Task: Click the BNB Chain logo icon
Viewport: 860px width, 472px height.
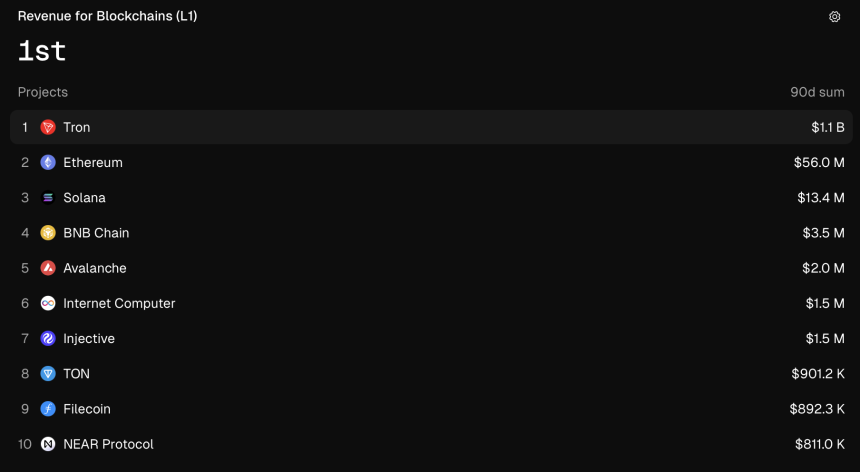Action: click(x=48, y=233)
